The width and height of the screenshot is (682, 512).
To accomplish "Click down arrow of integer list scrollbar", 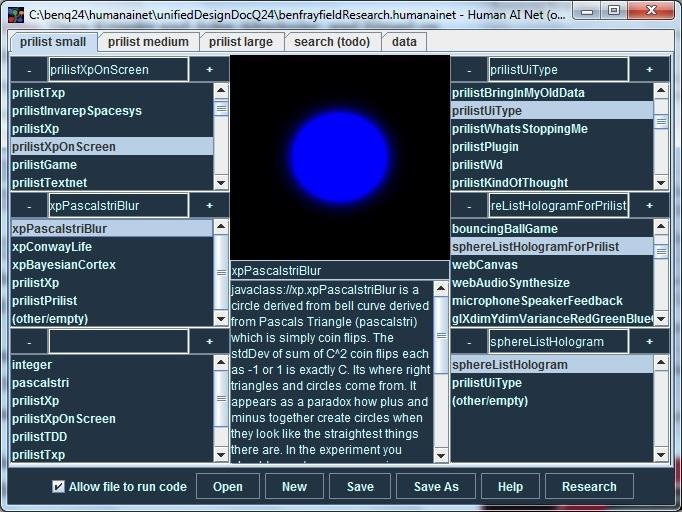I will pyautogui.click(x=221, y=455).
